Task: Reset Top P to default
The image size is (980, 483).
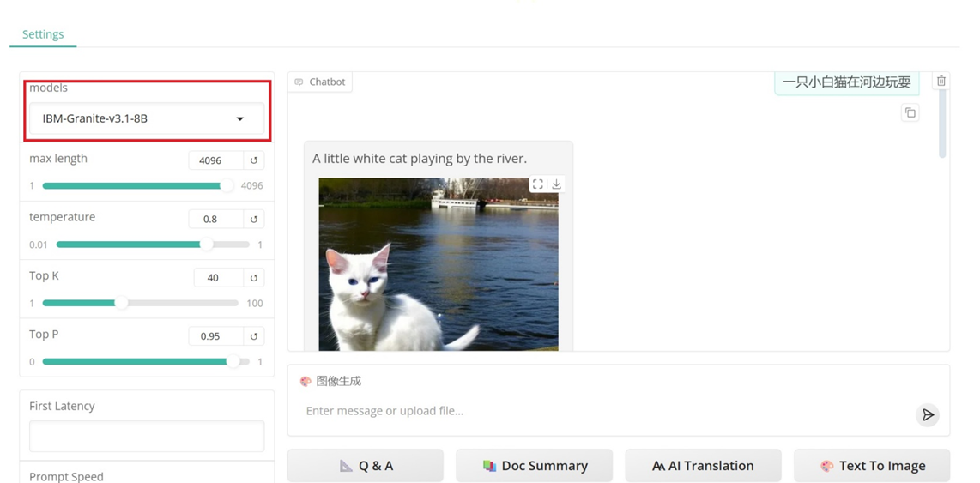Action: coord(254,336)
